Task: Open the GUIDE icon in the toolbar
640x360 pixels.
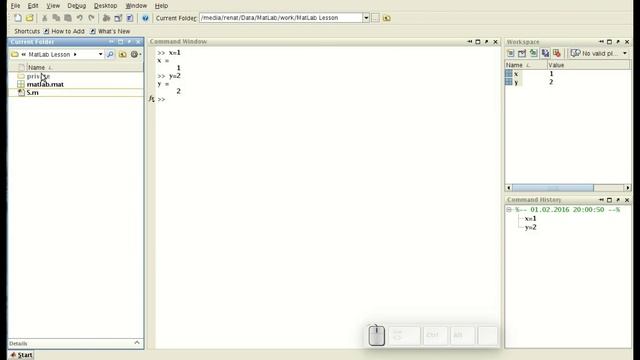Action: [118, 18]
